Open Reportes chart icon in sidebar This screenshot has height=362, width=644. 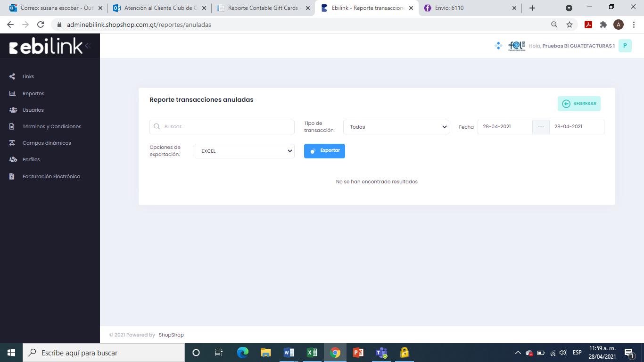click(x=13, y=93)
